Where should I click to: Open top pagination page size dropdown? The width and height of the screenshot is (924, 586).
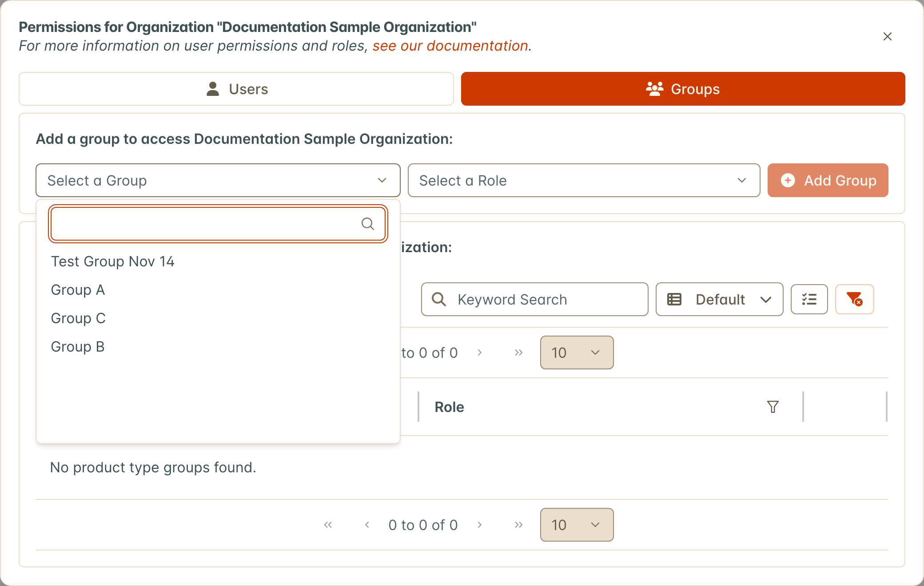577,352
